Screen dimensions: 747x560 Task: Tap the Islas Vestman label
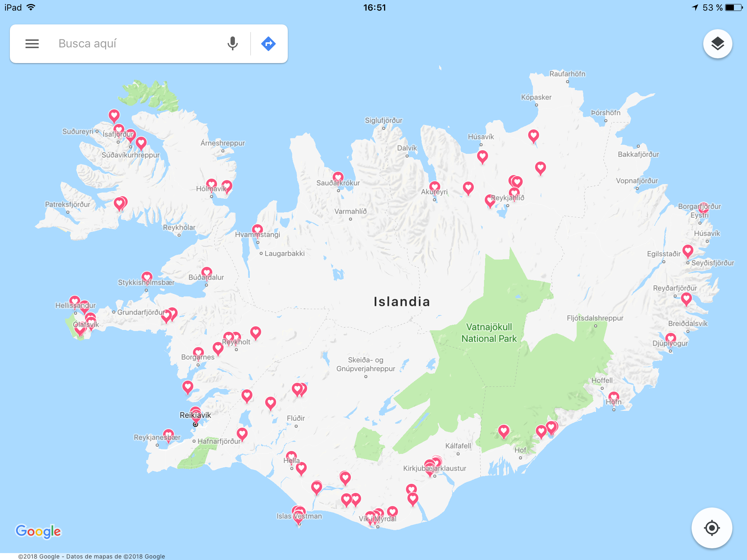tap(299, 516)
